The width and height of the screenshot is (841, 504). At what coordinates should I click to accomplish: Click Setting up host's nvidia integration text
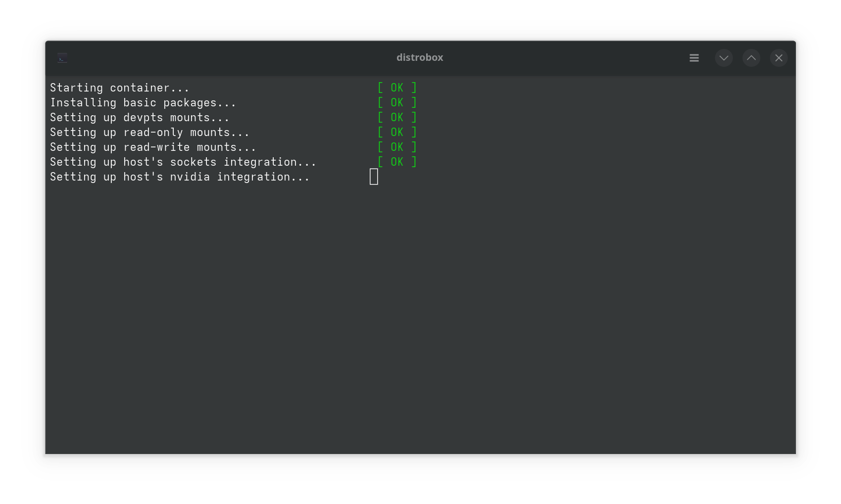point(180,177)
